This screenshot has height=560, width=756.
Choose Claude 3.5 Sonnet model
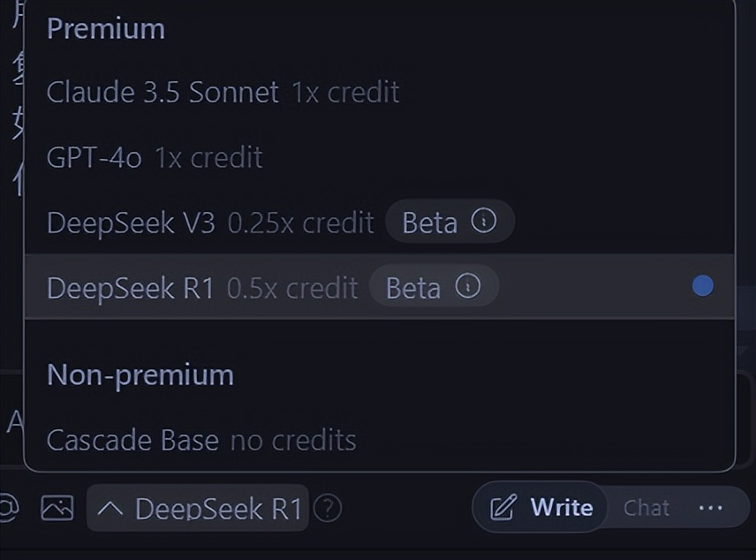163,92
